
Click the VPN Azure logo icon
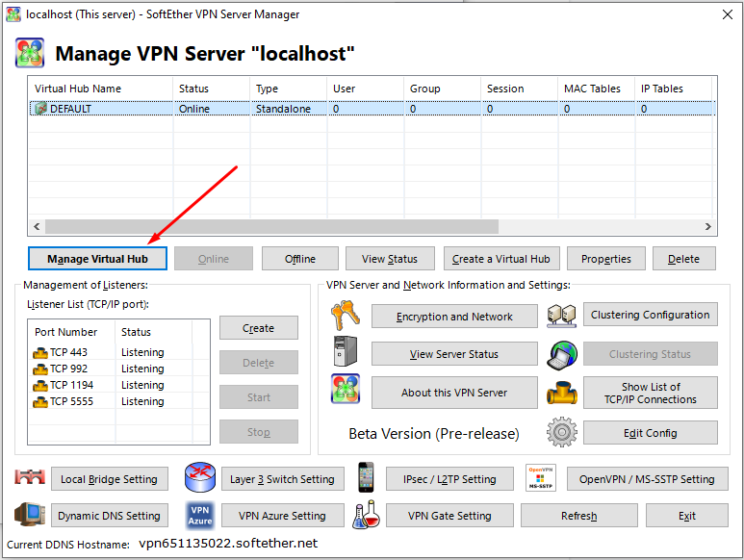click(200, 516)
